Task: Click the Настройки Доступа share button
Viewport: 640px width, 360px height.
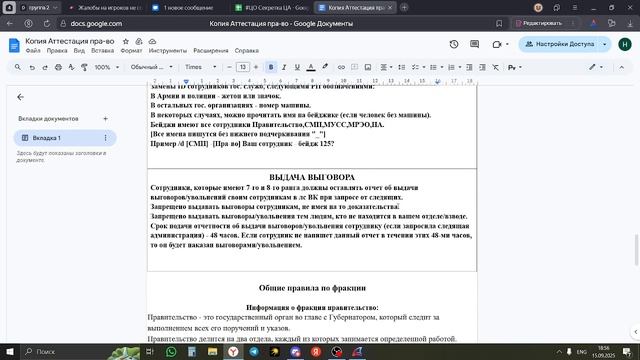Action: pos(560,44)
